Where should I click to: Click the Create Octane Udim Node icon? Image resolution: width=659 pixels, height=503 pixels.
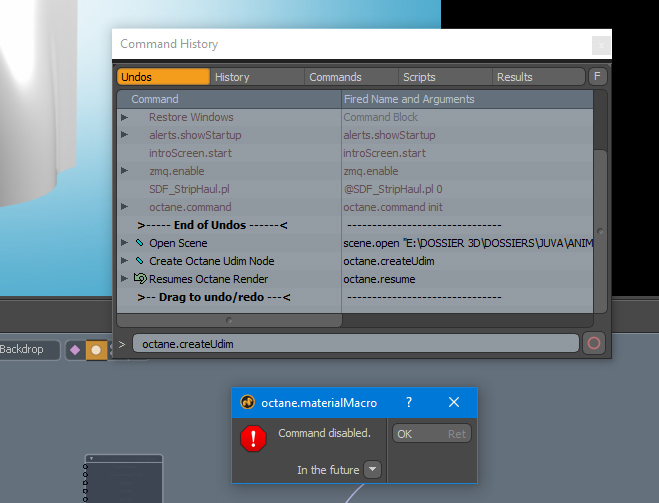coord(140,261)
